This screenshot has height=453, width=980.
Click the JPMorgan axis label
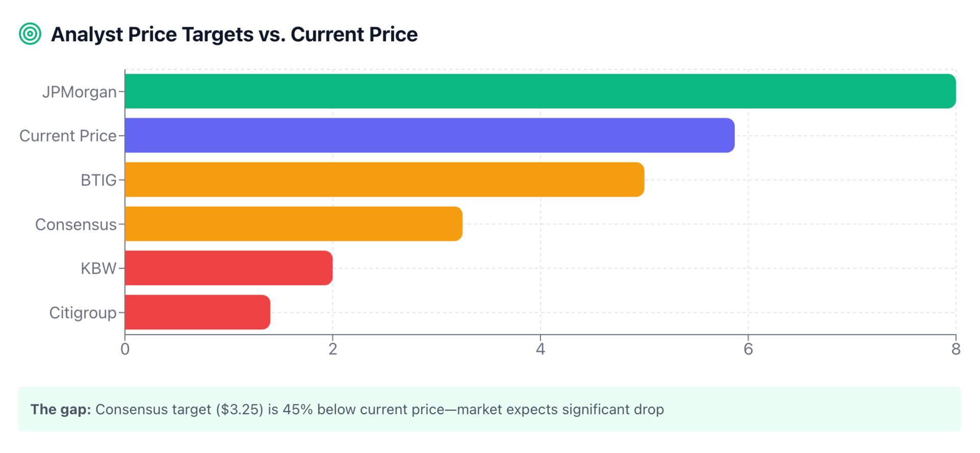[80, 92]
